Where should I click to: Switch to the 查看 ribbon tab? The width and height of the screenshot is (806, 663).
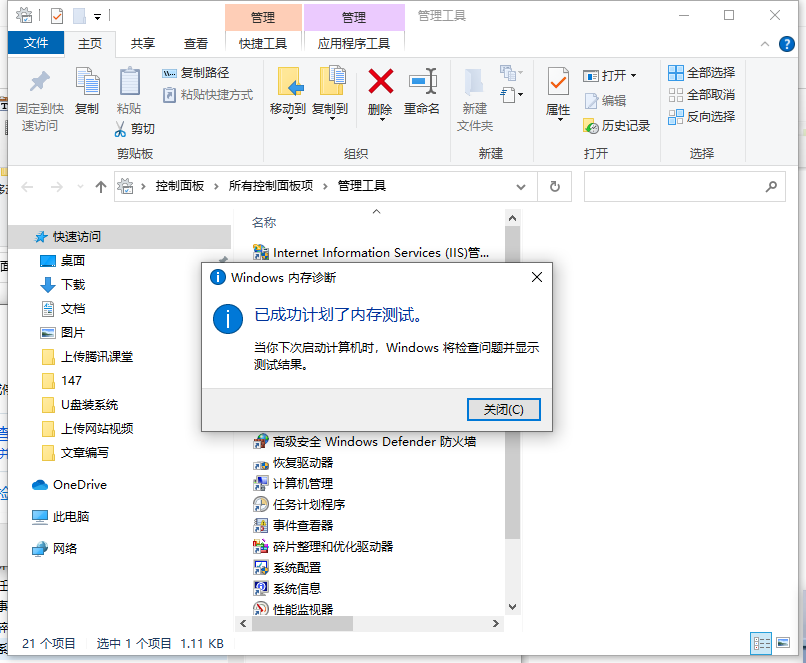point(194,43)
